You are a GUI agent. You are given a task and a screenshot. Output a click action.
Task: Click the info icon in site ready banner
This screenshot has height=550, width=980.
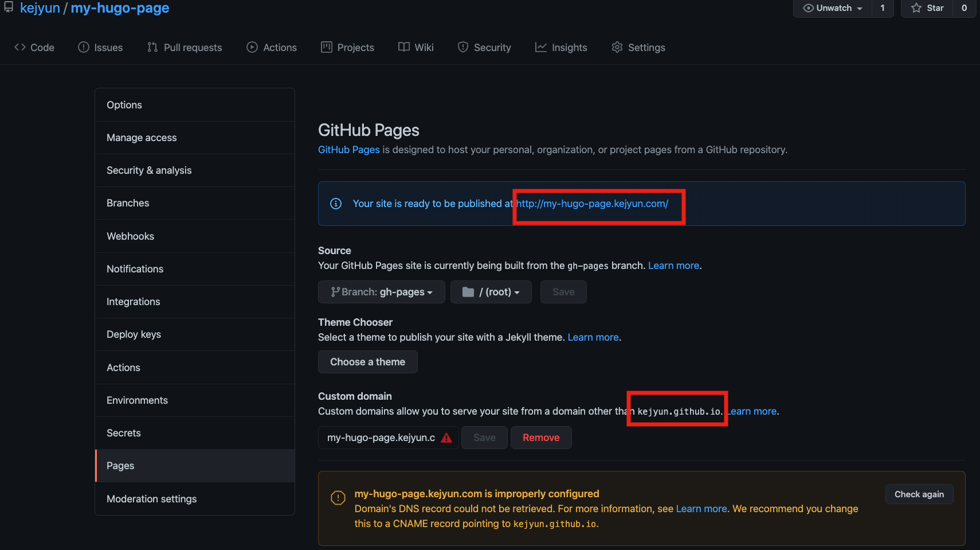(336, 204)
